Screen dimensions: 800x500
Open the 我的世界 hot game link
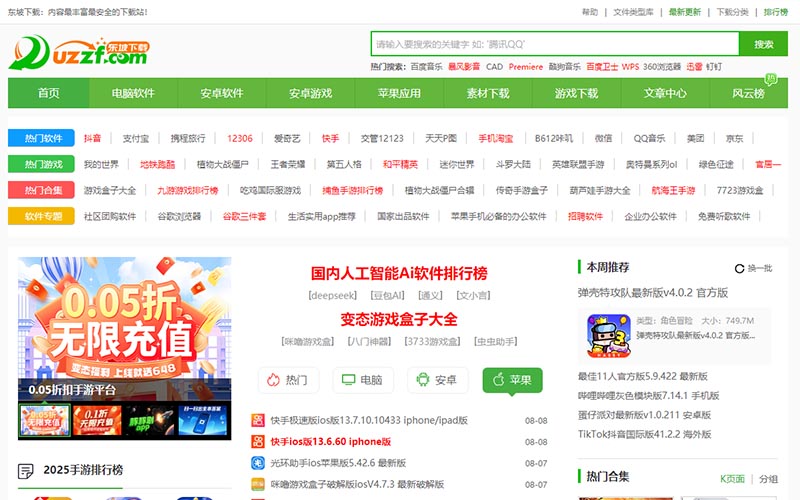click(101, 164)
